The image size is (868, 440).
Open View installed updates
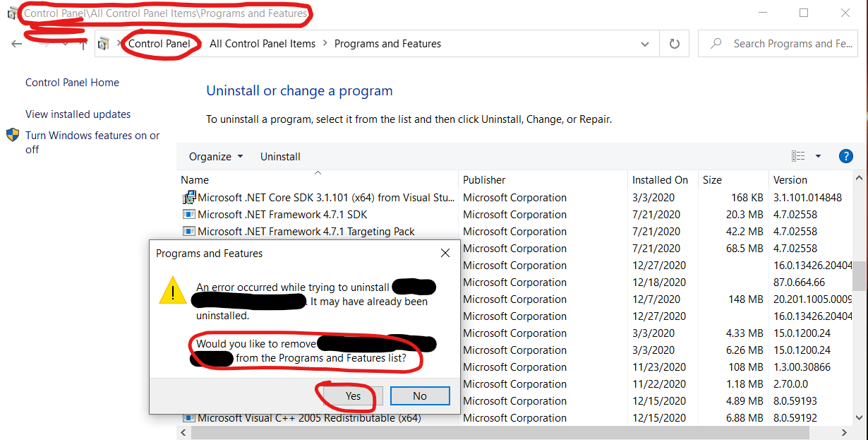[78, 114]
